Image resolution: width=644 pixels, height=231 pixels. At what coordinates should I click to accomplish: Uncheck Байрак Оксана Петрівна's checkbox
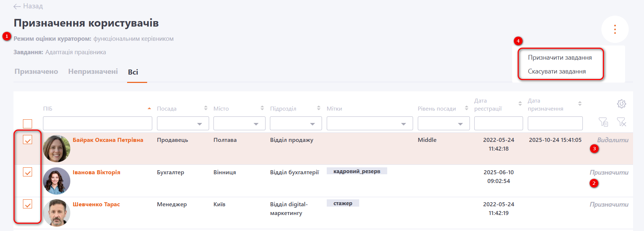28,140
